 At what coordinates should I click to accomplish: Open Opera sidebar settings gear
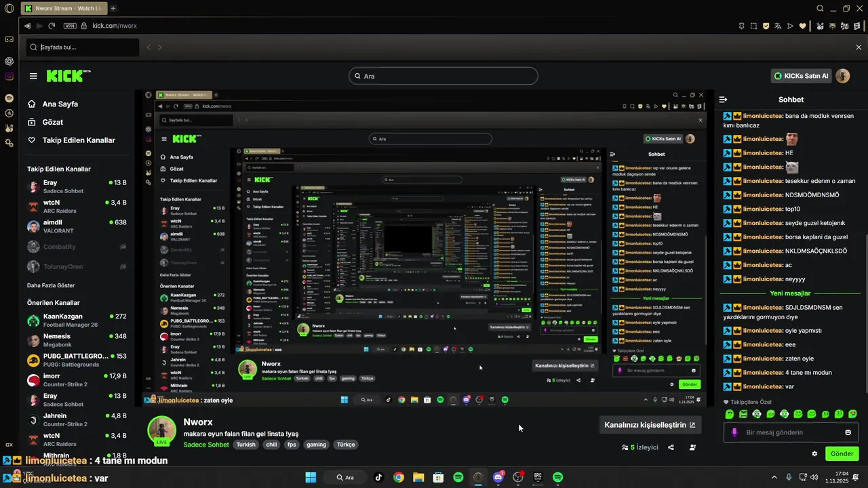(x=9, y=143)
